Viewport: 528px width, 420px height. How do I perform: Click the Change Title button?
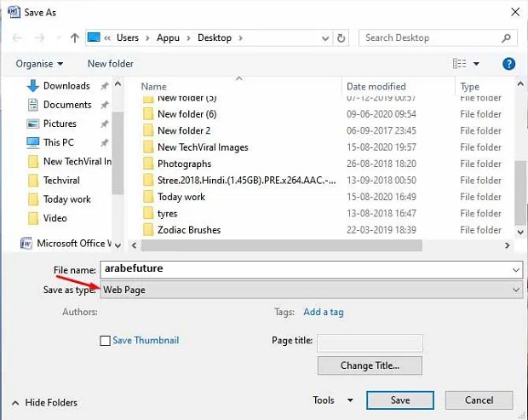pyautogui.click(x=370, y=365)
